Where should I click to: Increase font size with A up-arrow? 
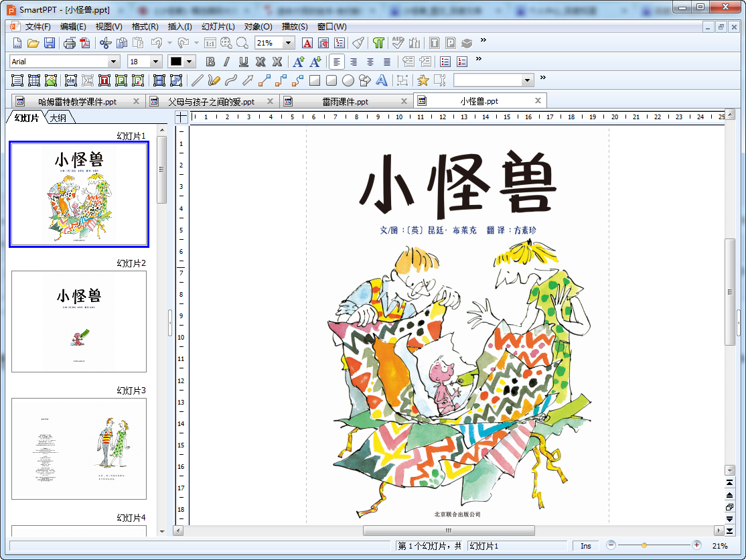[x=298, y=62]
